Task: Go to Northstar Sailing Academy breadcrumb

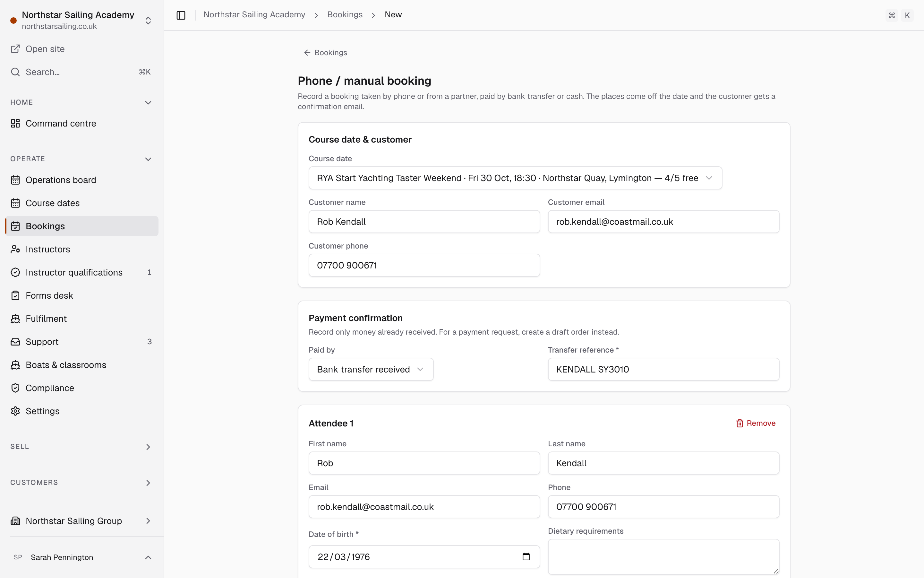Action: tap(254, 14)
